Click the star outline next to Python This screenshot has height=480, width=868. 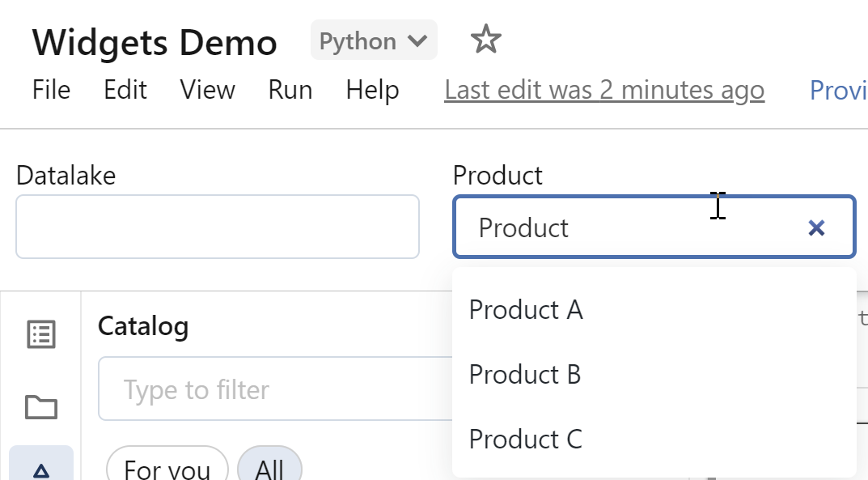485,39
